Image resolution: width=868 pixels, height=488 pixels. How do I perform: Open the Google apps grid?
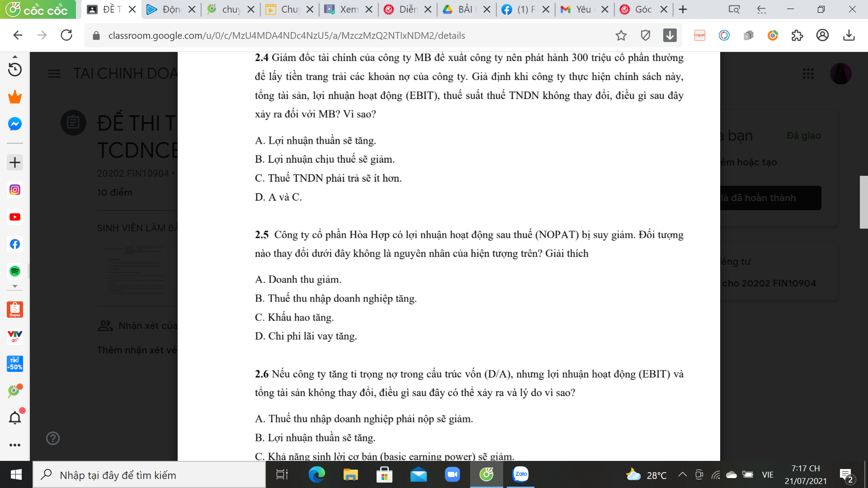click(808, 74)
